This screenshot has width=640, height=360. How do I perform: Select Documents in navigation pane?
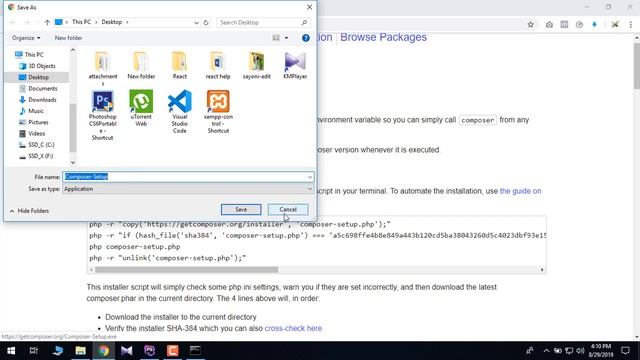point(38,89)
